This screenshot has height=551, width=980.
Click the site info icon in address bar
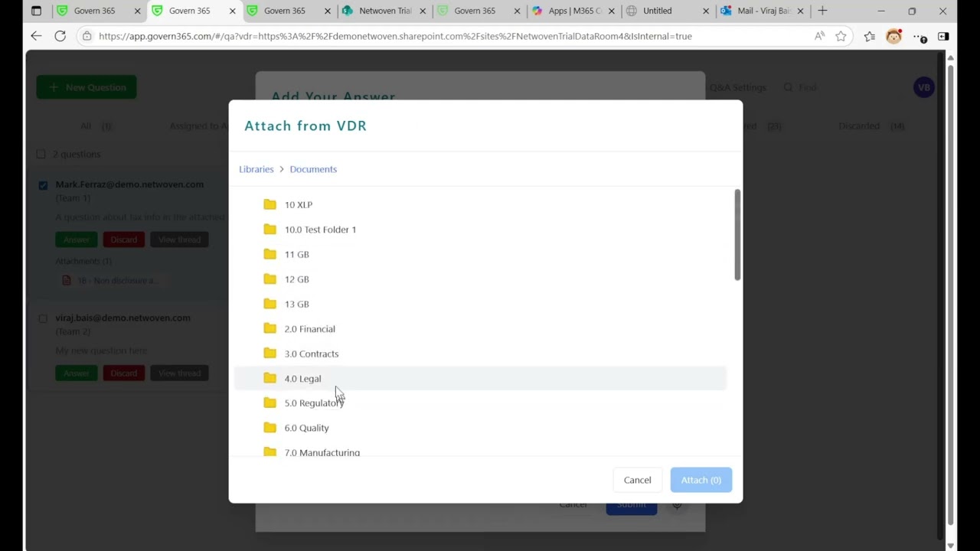(x=87, y=36)
